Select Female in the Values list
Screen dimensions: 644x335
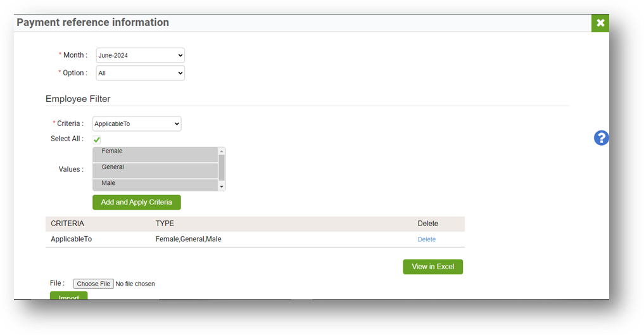(155, 154)
